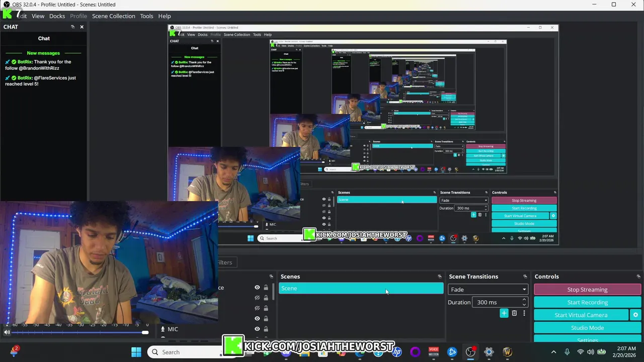Open the Tools menu
This screenshot has height=362, width=644.
(x=146, y=16)
